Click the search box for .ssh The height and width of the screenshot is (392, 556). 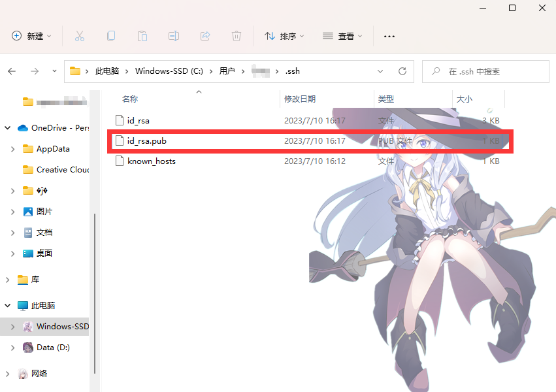coord(485,72)
